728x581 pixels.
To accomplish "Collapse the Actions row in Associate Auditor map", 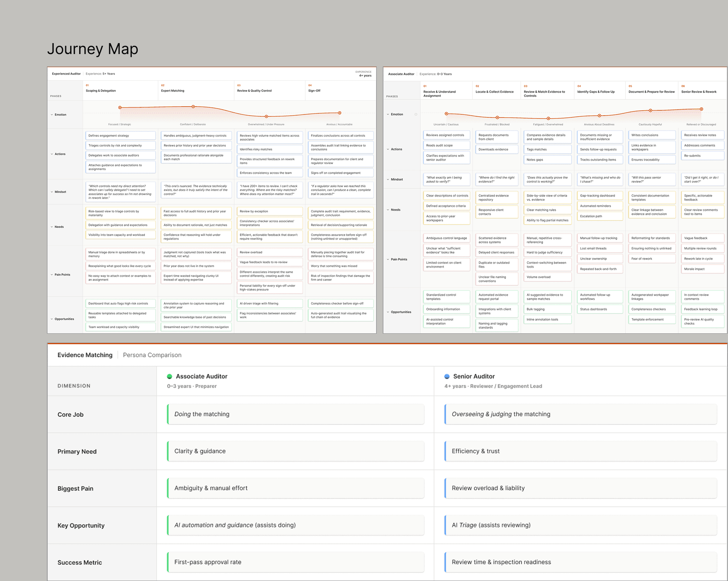I will coord(388,149).
